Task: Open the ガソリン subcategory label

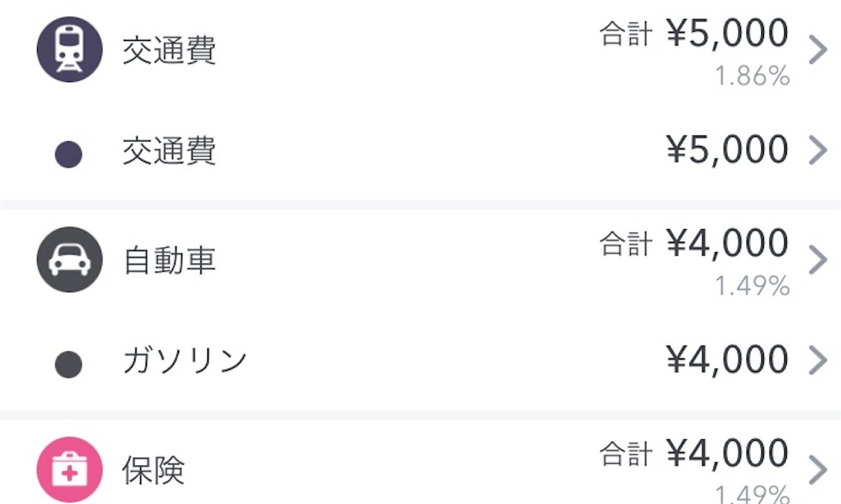Action: pyautogui.click(x=185, y=360)
